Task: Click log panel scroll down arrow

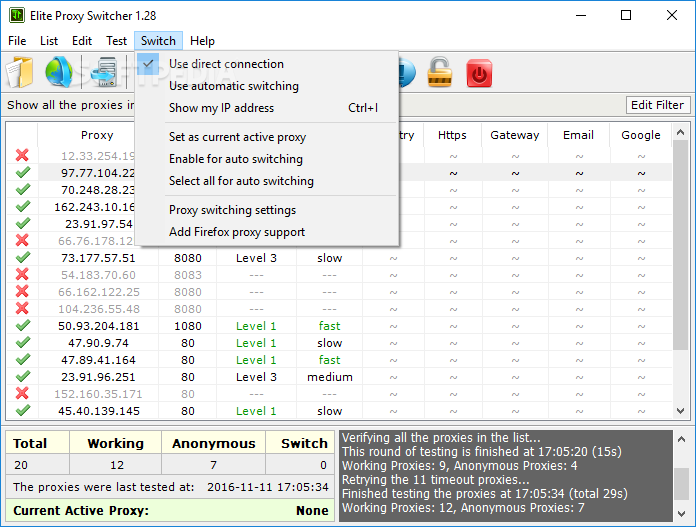Action: coord(681,514)
